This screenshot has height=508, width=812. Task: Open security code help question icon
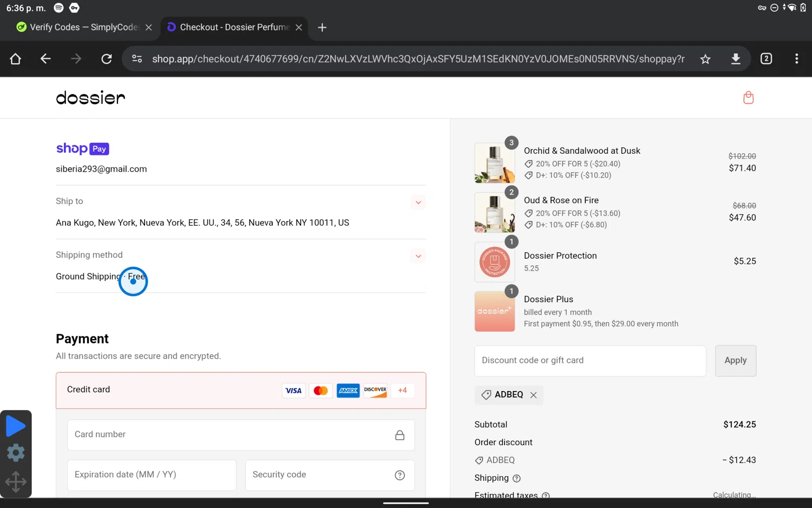400,475
